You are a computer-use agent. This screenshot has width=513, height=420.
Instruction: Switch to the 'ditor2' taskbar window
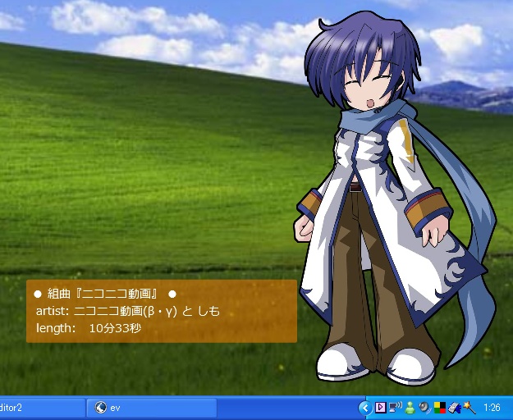[42, 408]
